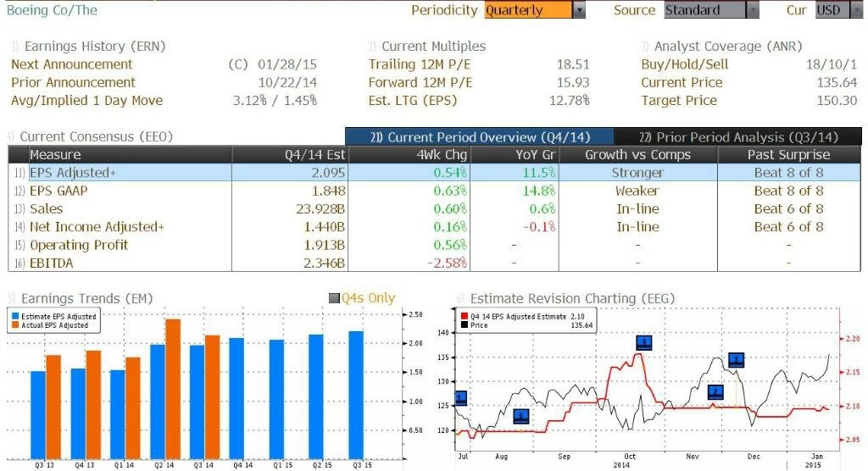868x471 pixels.
Task: Click Sales estimate value 23.928B
Action: tap(320, 208)
